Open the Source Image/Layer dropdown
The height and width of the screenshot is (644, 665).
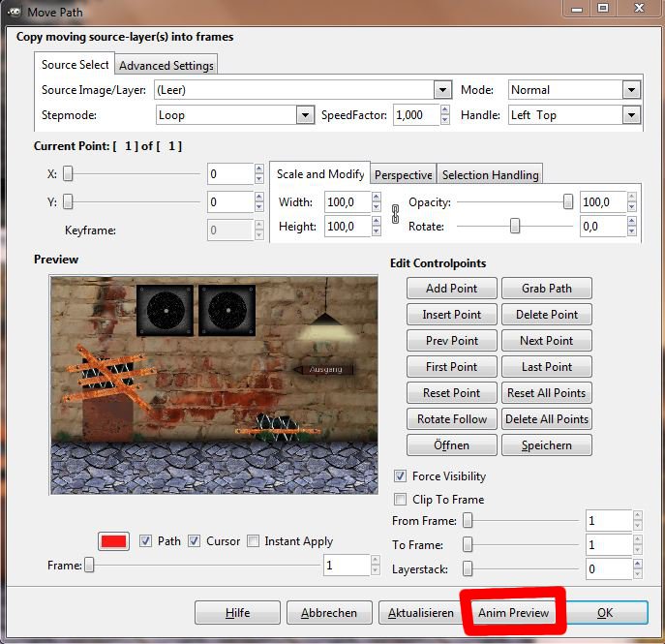(x=303, y=90)
